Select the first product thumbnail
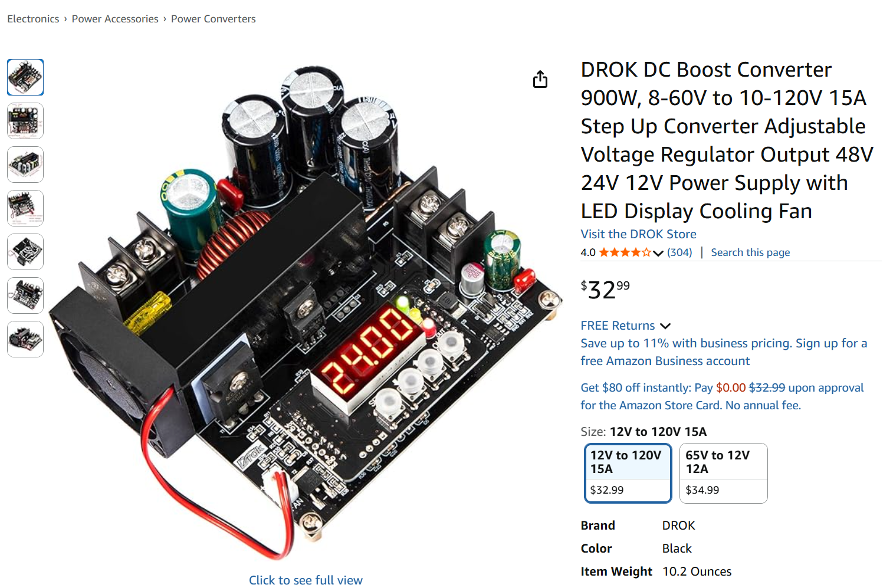Screen dimensions: 893x588 tap(25, 77)
